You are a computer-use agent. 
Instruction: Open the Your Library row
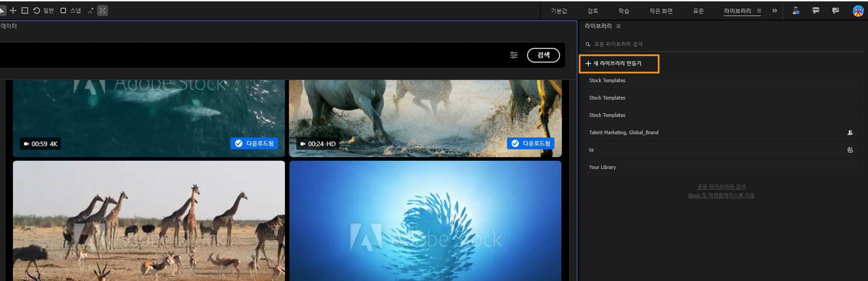pyautogui.click(x=722, y=167)
